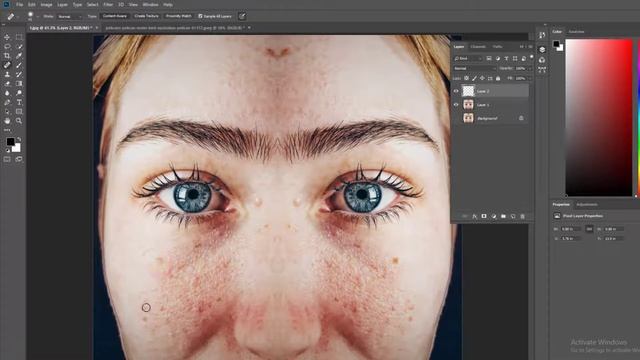The image size is (640, 360).
Task: Open the History collapsed panel icon
Action: [x=542, y=36]
